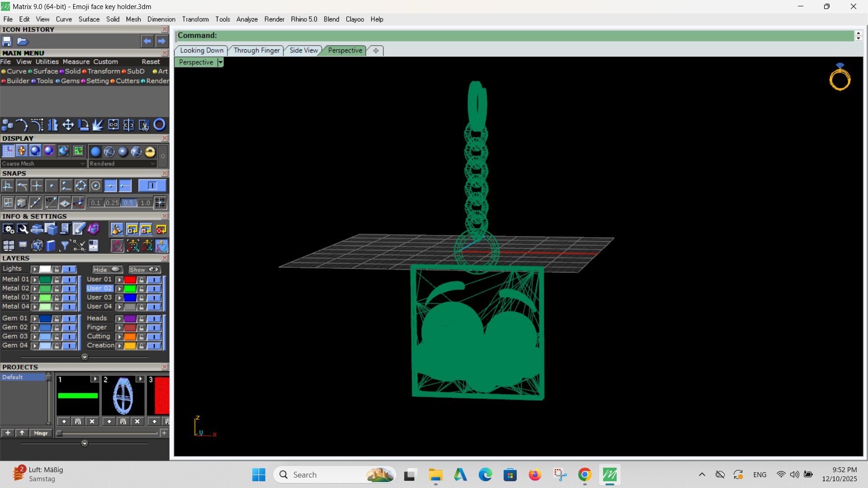Click the open folder icon in Icon History
This screenshot has height=488, width=868.
[23, 41]
